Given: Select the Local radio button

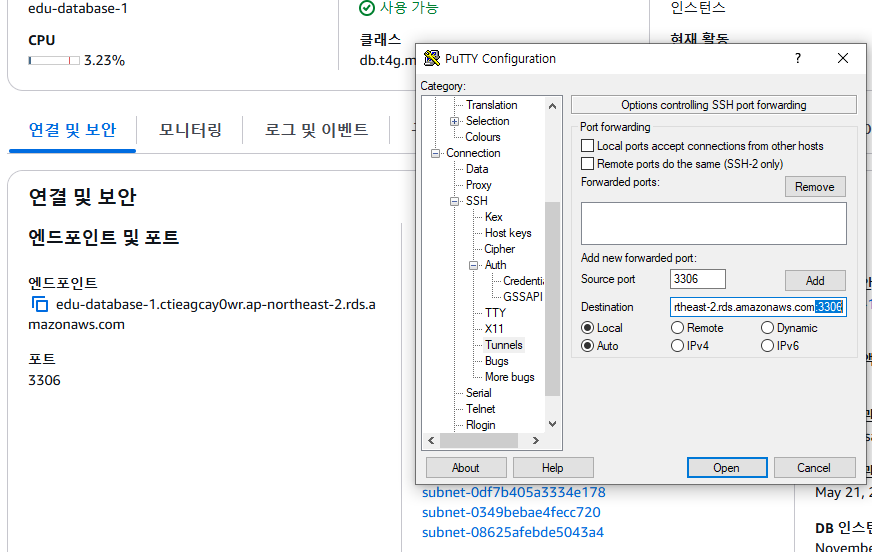Looking at the screenshot, I should tap(587, 328).
